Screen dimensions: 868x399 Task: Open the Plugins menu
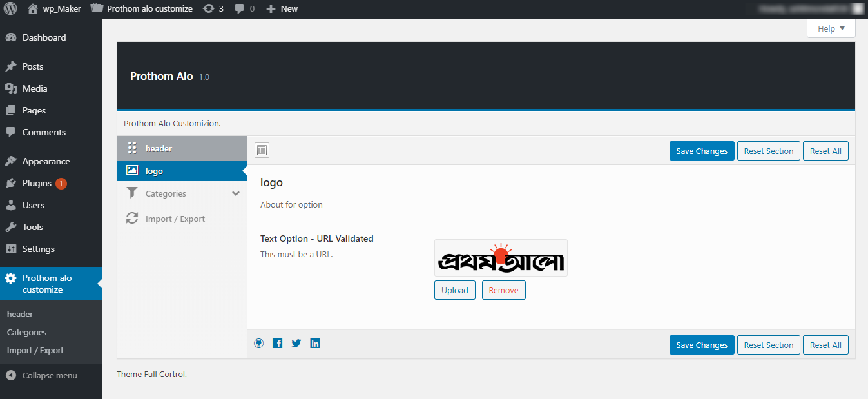point(51,183)
